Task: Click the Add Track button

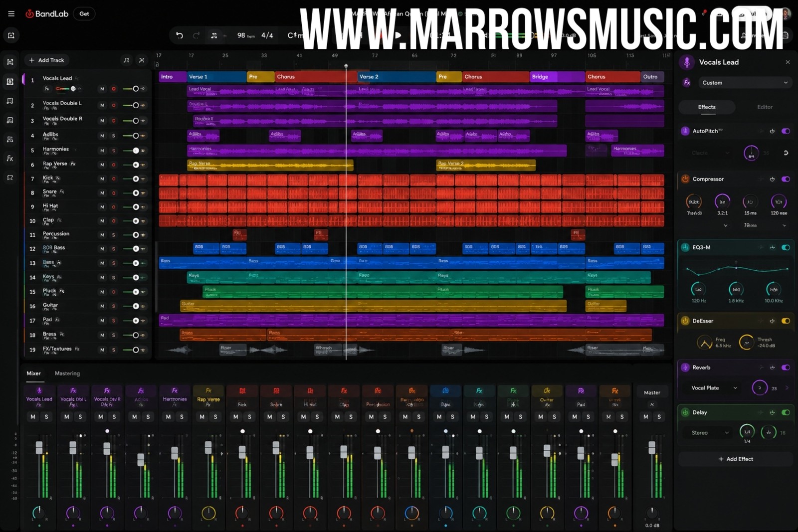Action: tap(46, 60)
